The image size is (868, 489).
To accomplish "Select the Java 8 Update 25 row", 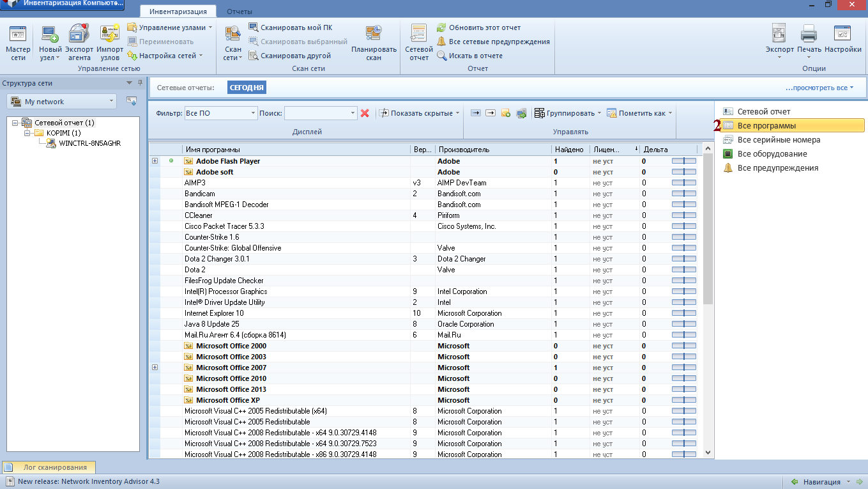I will tap(425, 324).
